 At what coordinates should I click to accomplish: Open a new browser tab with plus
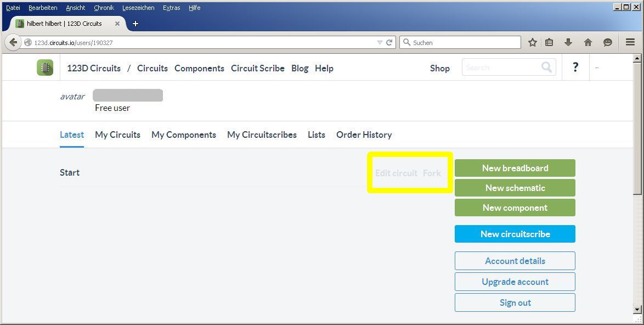point(135,24)
